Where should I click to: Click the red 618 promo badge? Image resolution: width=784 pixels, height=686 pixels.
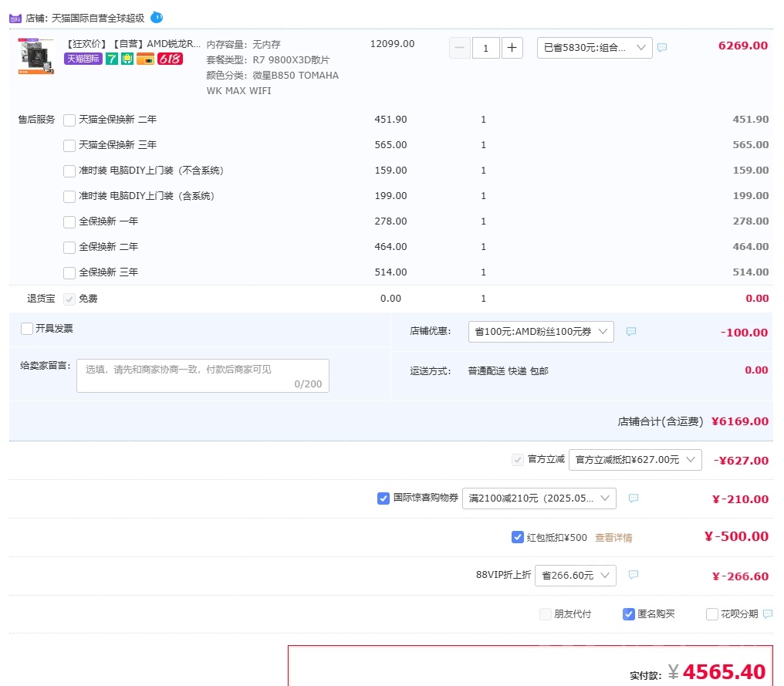click(x=169, y=59)
